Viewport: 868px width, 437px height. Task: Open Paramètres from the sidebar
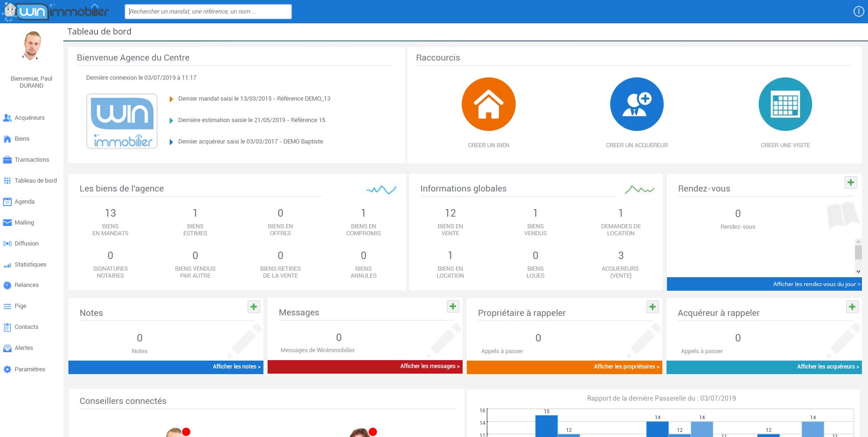point(30,369)
